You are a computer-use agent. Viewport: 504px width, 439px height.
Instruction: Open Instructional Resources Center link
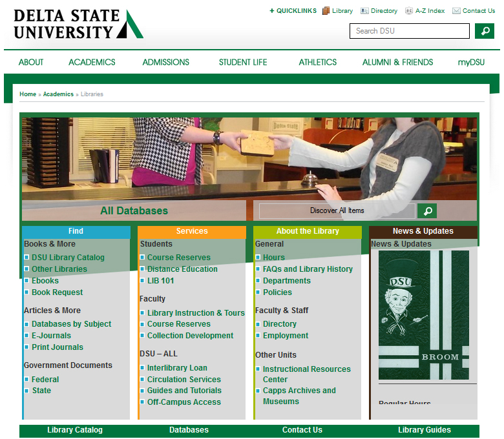pyautogui.click(x=307, y=374)
